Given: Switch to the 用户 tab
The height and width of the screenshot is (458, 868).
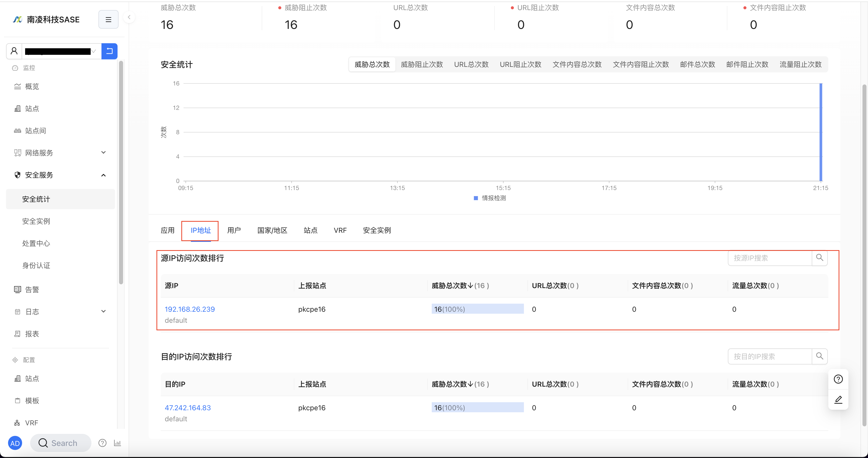Looking at the screenshot, I should (234, 230).
